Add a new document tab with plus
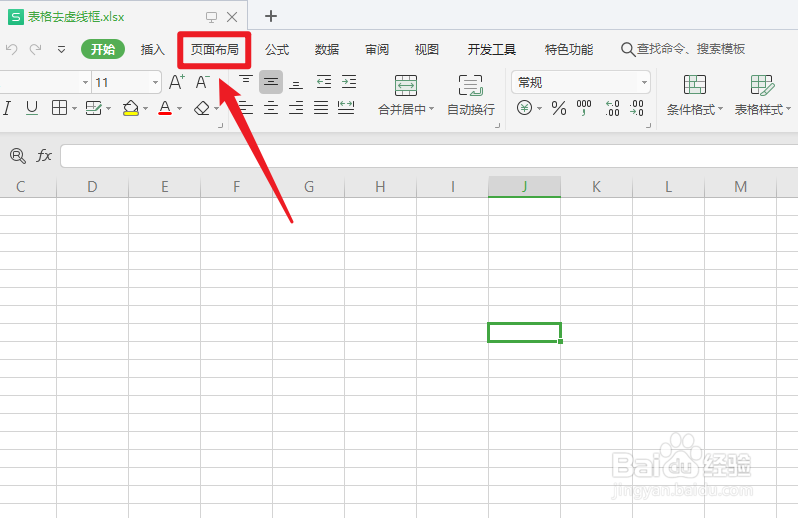Viewport: 798px width, 518px height. pyautogui.click(x=271, y=16)
